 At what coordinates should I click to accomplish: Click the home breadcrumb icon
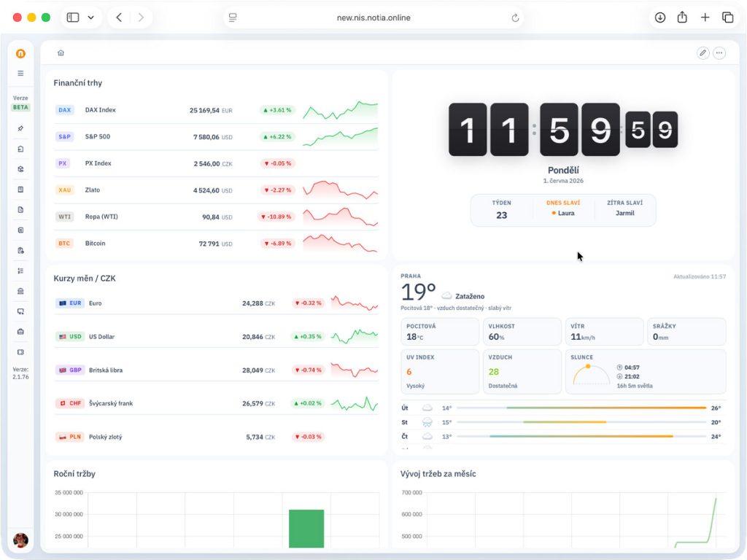(x=61, y=52)
